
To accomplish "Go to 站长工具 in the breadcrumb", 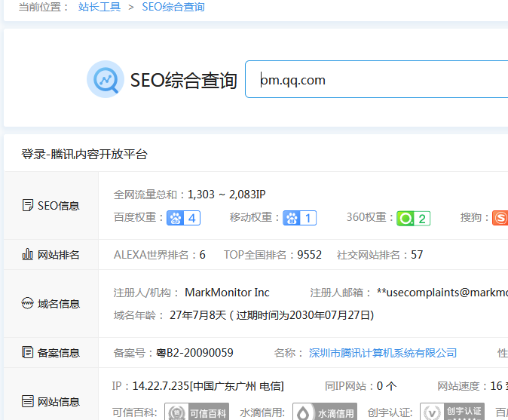I will tap(100, 7).
